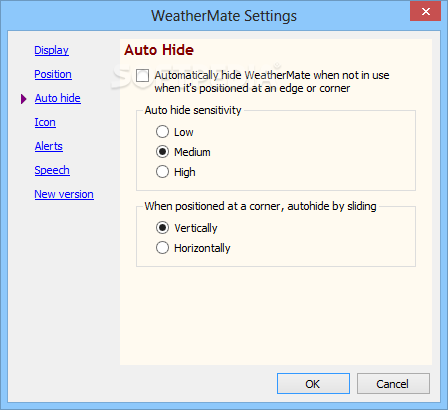The width and height of the screenshot is (448, 410).
Task: Open the Display settings page
Action: pyautogui.click(x=51, y=50)
